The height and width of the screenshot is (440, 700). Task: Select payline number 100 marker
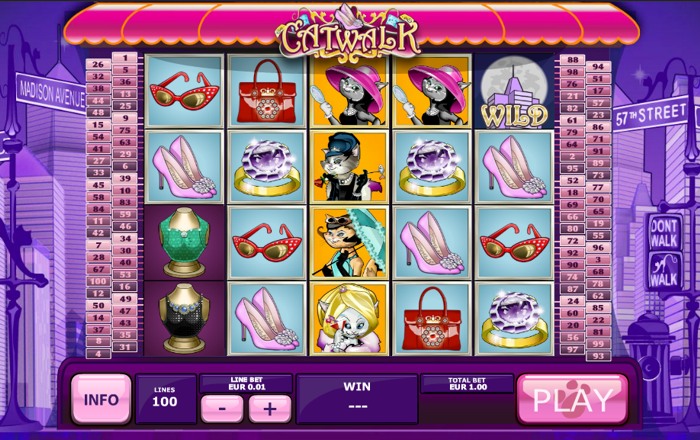[x=98, y=281]
